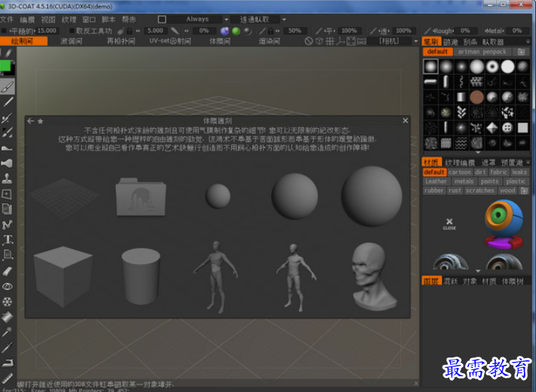Select the metals material category
This screenshot has width=536, height=392.
click(464, 181)
